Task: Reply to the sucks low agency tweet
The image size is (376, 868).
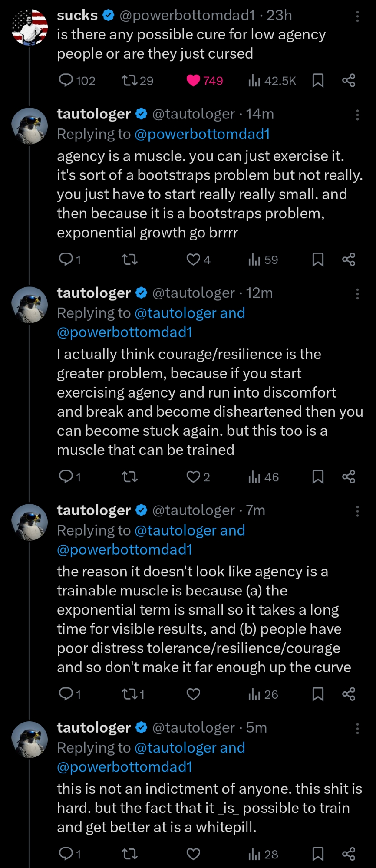Action: point(66,80)
